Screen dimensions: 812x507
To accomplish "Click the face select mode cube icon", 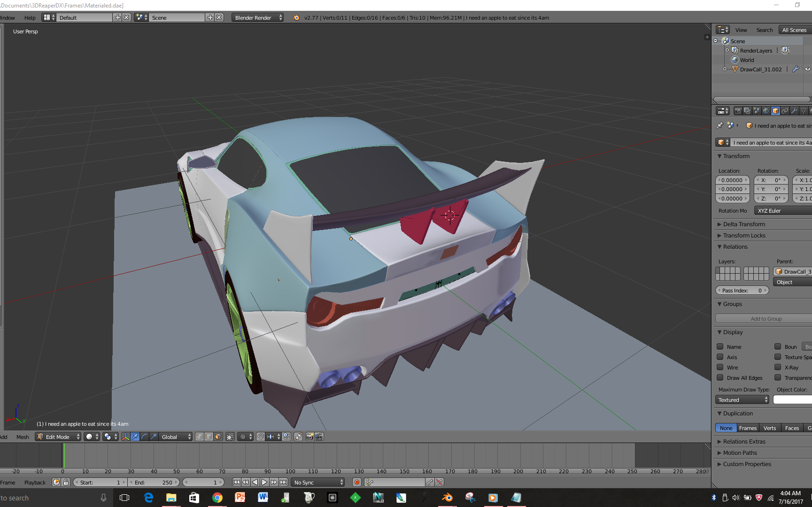I will pos(218,437).
